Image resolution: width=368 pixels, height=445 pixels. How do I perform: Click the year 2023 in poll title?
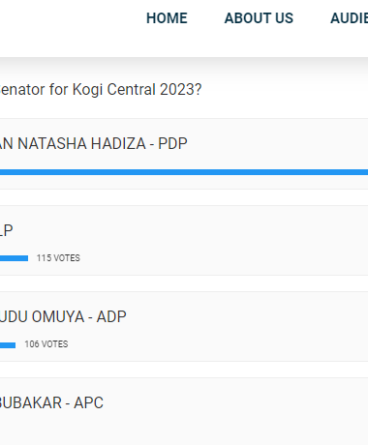[181, 89]
